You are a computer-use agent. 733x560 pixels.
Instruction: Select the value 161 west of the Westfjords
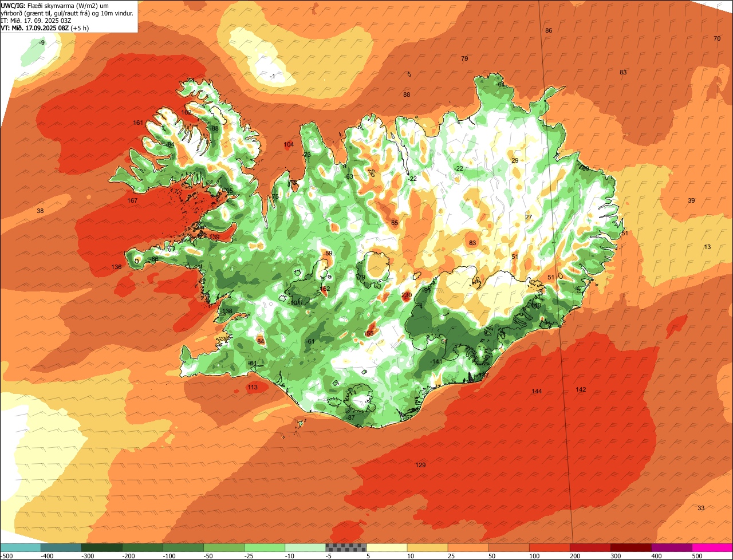[x=138, y=123]
